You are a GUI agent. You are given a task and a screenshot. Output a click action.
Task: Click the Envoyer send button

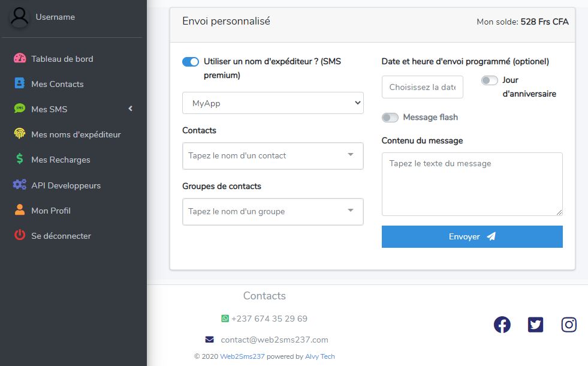pyautogui.click(x=472, y=236)
